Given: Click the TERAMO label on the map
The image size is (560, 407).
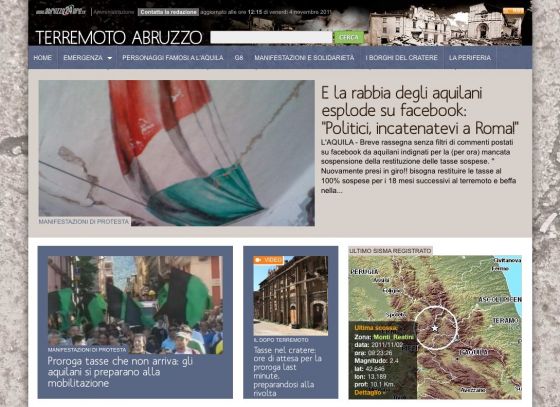Looking at the screenshot, I should pos(505,321).
